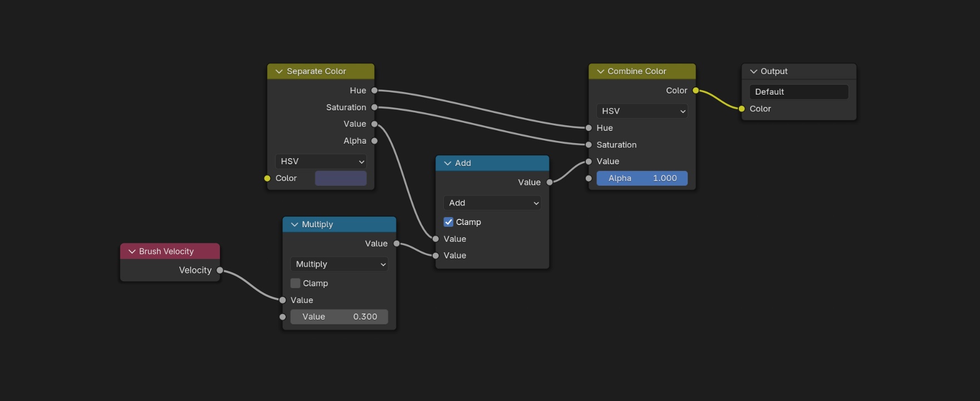Select the Brush Velocity node by its title
This screenshot has width=980, height=401.
pos(166,251)
